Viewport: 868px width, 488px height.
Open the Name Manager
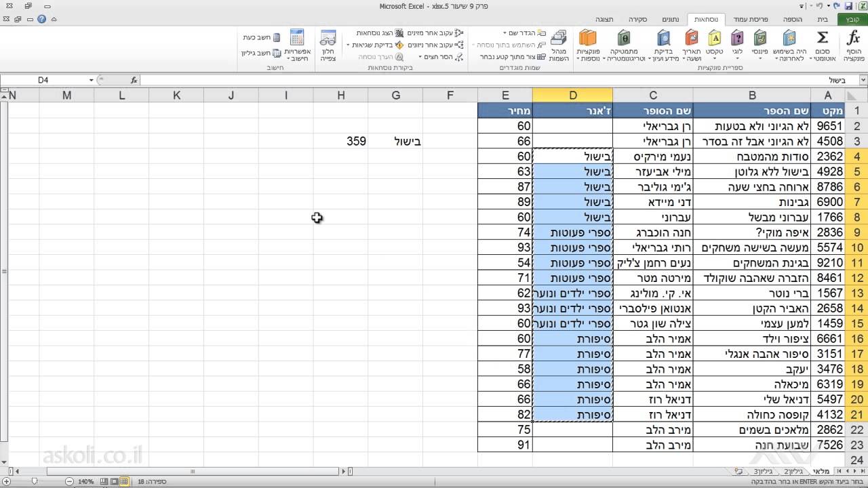click(558, 46)
